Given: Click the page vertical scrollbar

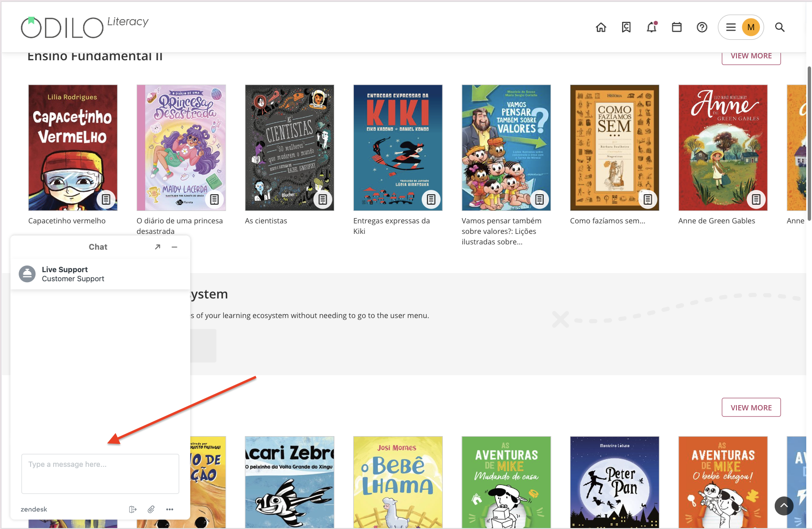Looking at the screenshot, I should click(x=809, y=143).
